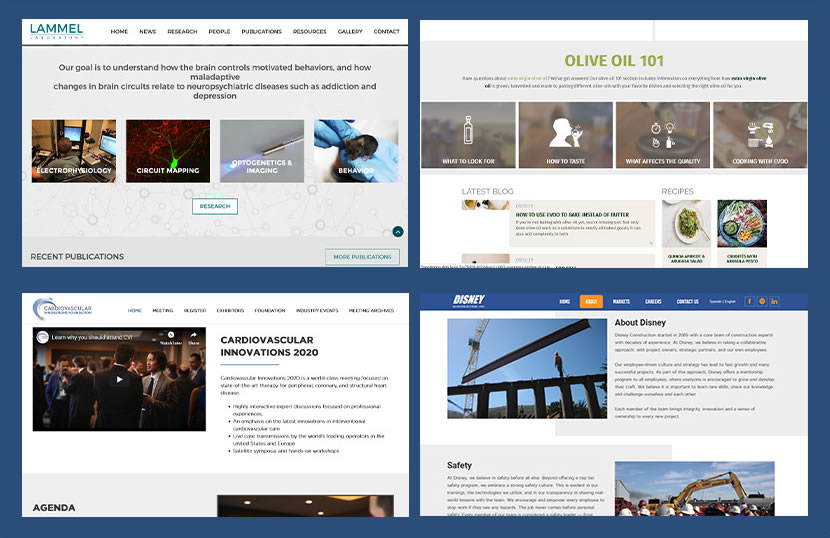
Task: Click the Lammel Laboratory logo
Action: (57, 31)
